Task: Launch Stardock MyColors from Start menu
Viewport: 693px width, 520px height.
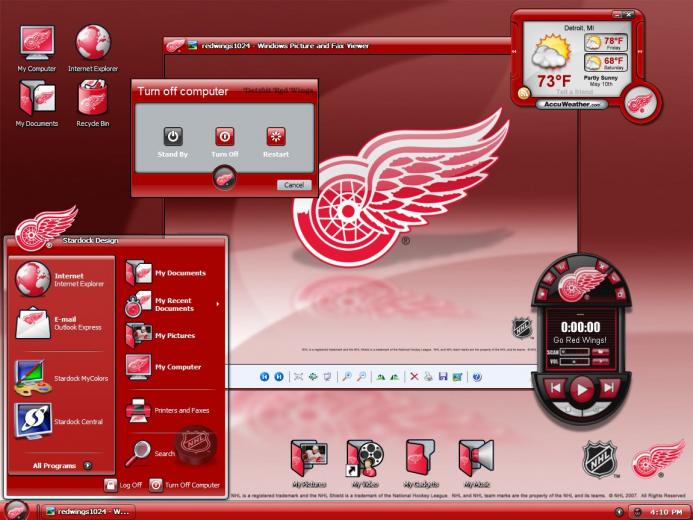Action: click(x=61, y=378)
